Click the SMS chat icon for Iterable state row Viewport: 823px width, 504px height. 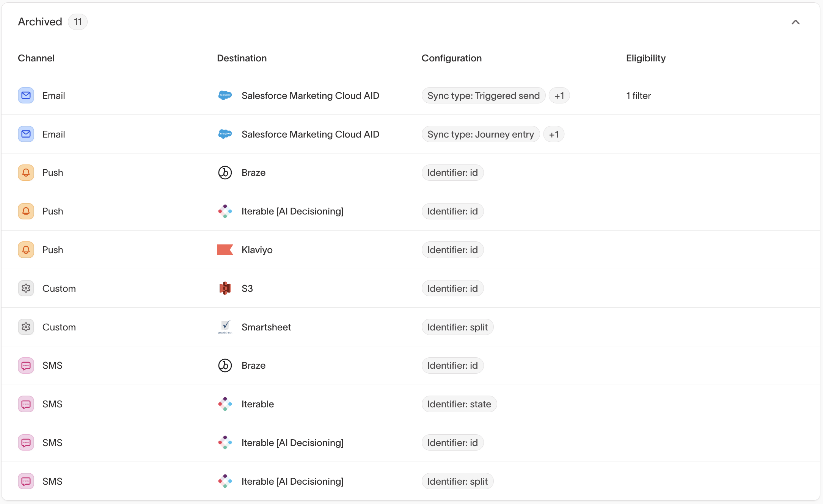point(26,404)
